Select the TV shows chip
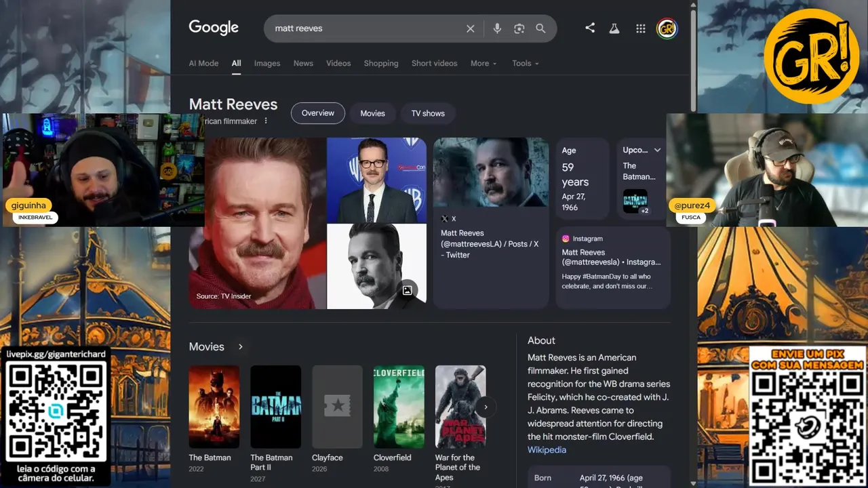 click(428, 113)
